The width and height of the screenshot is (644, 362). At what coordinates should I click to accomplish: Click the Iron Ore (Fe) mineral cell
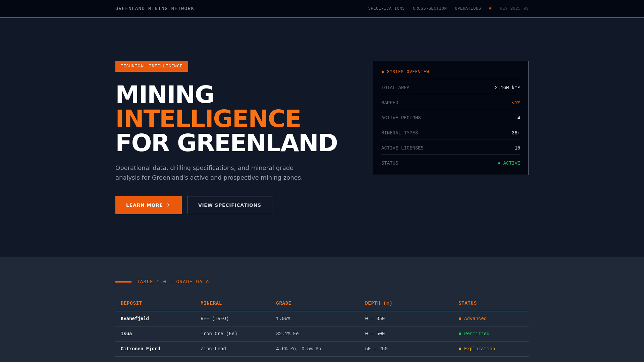pos(219,334)
